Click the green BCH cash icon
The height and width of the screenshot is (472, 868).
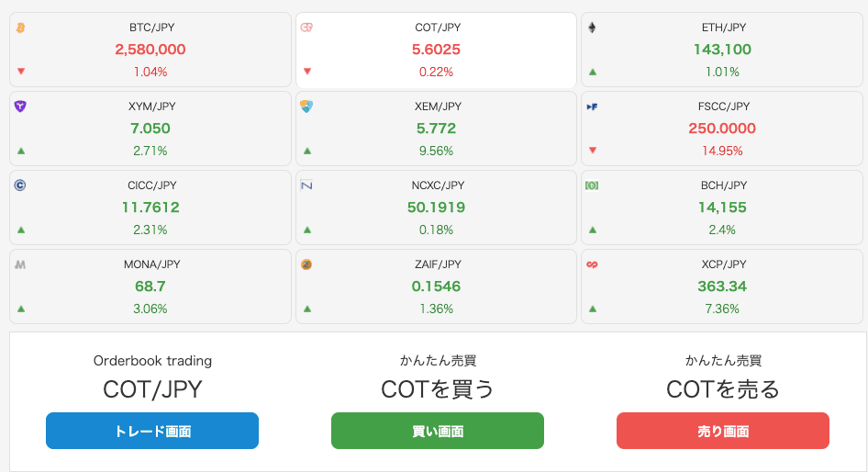coord(592,185)
